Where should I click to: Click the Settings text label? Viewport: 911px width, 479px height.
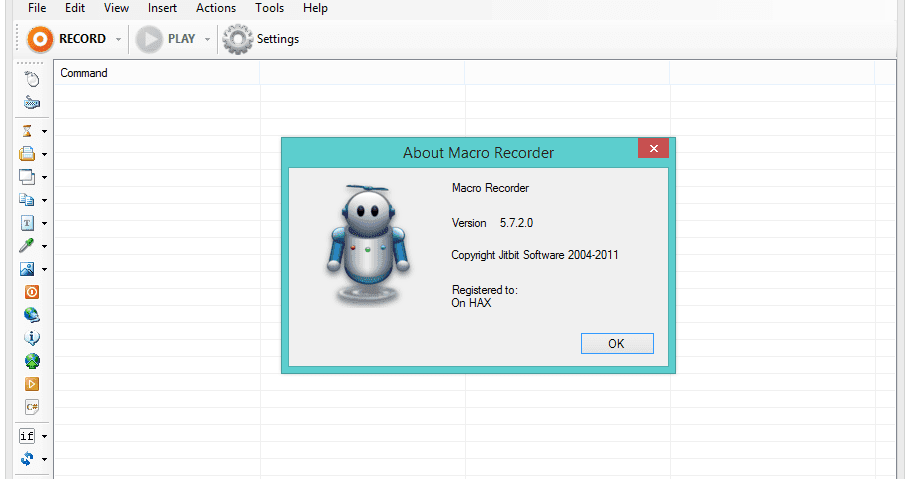coord(278,39)
